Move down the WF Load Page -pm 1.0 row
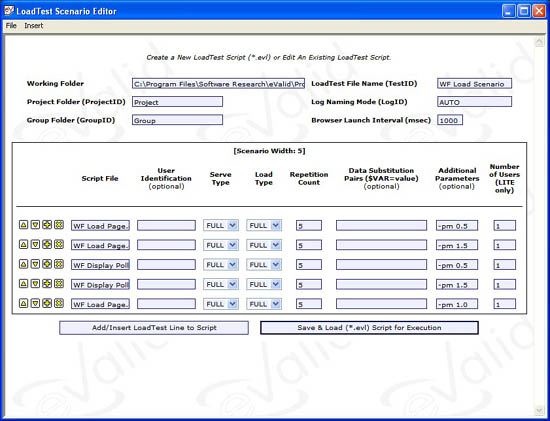This screenshot has height=421, width=550. pos(35,303)
